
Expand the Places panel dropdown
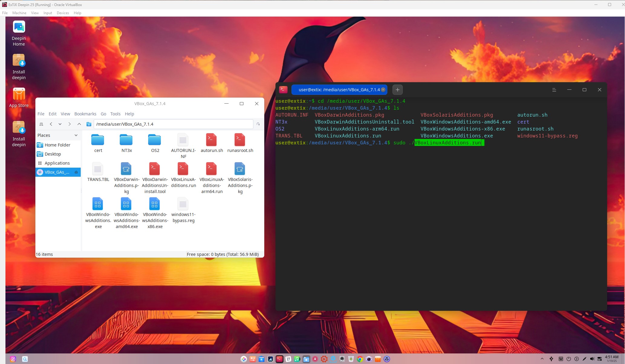76,135
